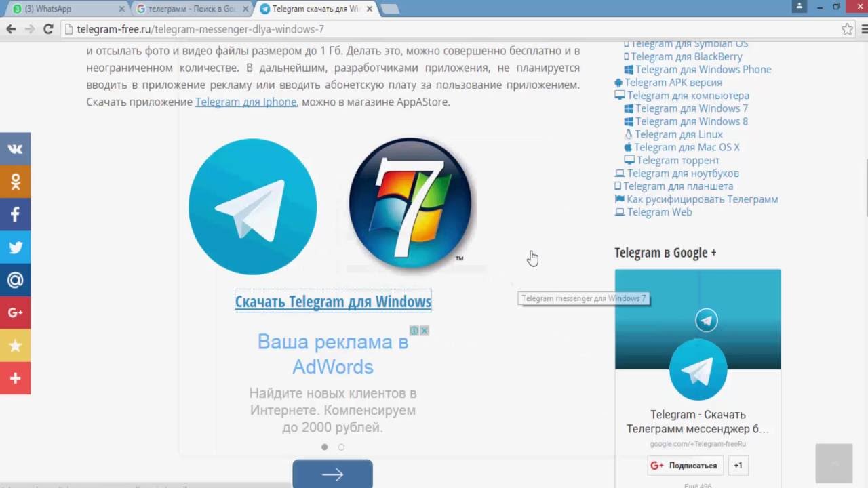Click the scroll-to-top button

(x=833, y=463)
